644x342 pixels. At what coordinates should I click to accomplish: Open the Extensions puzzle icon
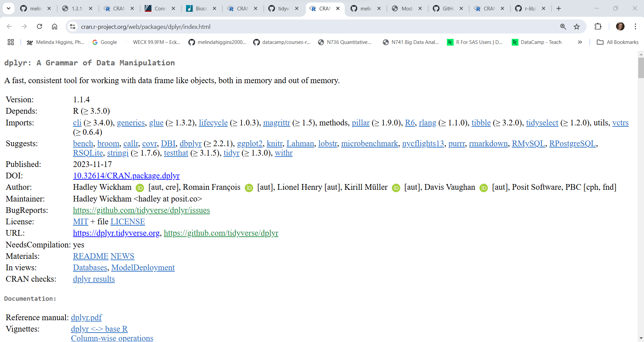(x=598, y=26)
